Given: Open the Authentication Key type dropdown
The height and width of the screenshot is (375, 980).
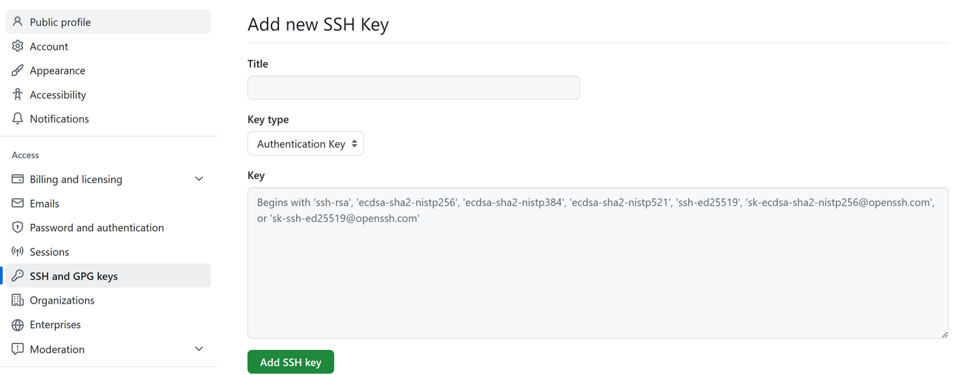Looking at the screenshot, I should (x=306, y=144).
